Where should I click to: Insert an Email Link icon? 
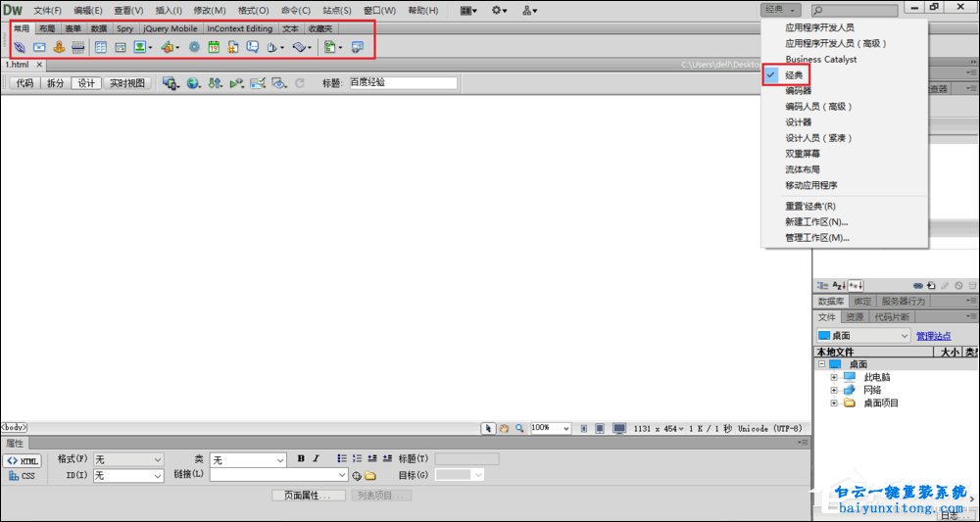coord(39,47)
